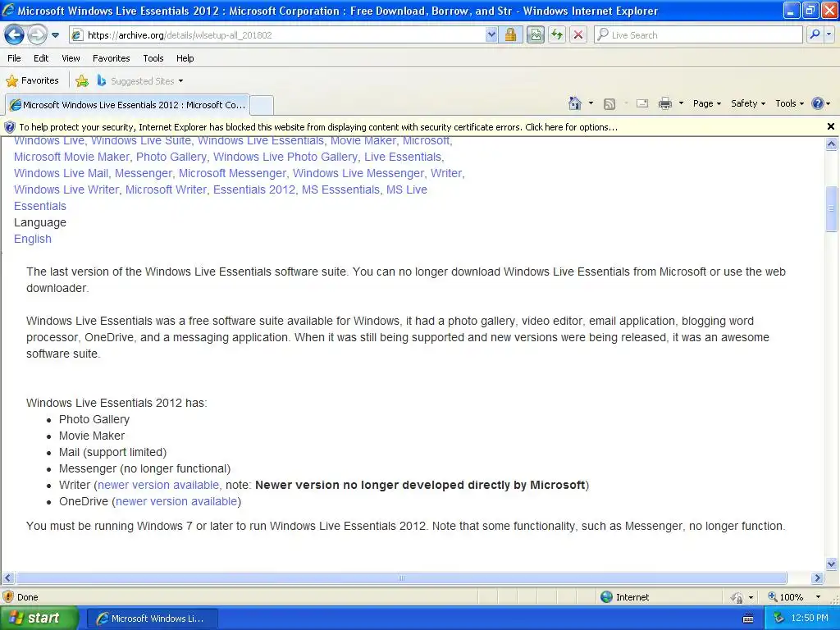Click the Refresh page icon
840x630 pixels.
(557, 35)
